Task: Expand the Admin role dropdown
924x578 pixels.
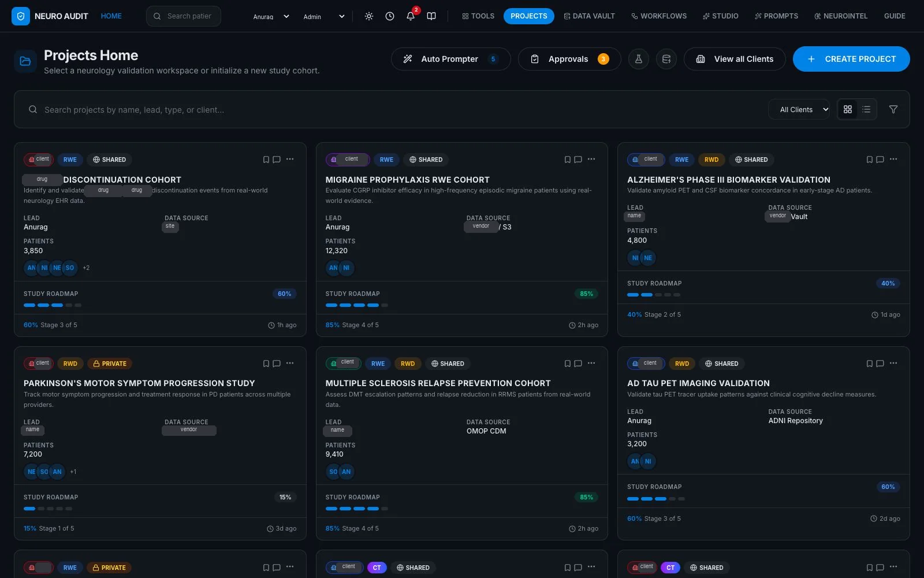Action: click(x=324, y=16)
